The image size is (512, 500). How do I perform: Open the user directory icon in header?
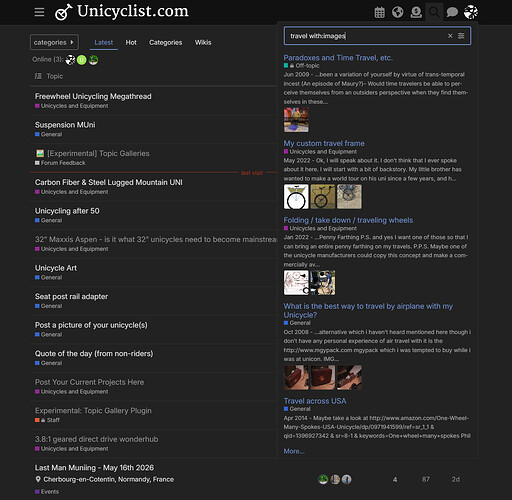click(x=416, y=12)
